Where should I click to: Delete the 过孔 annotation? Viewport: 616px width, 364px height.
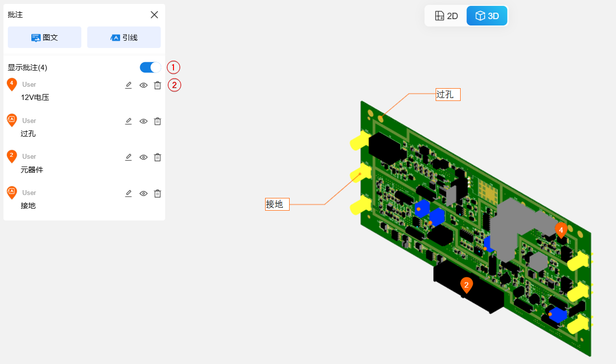pos(157,121)
